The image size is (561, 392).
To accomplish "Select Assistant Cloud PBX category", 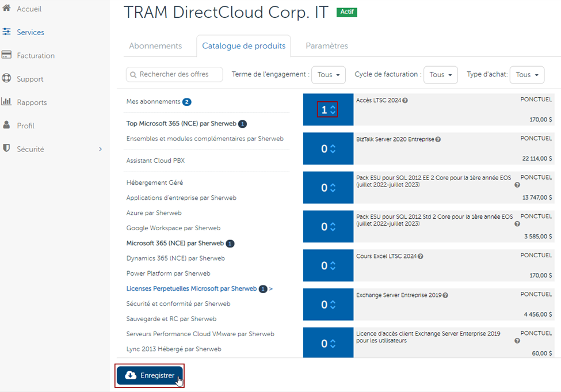I will (155, 161).
